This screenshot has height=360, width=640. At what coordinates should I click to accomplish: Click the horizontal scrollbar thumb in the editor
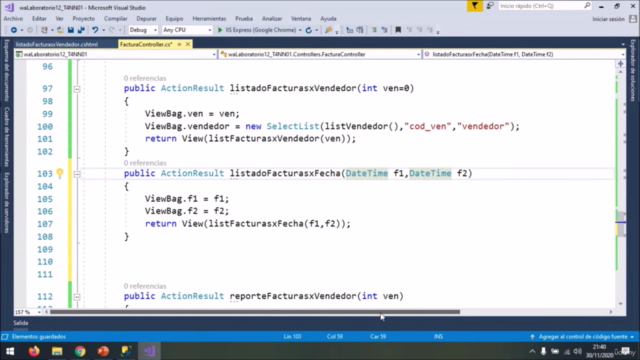coord(255,312)
